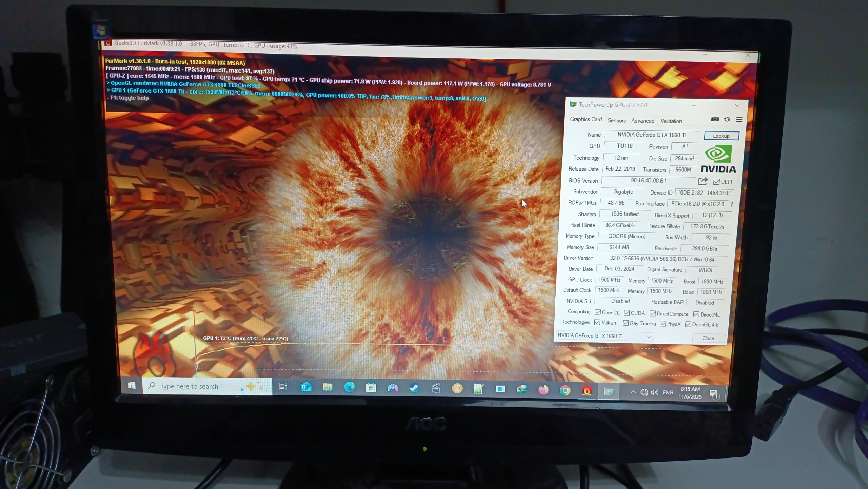The height and width of the screenshot is (489, 868).
Task: Click the GPU-Z Close button
Action: click(x=708, y=338)
